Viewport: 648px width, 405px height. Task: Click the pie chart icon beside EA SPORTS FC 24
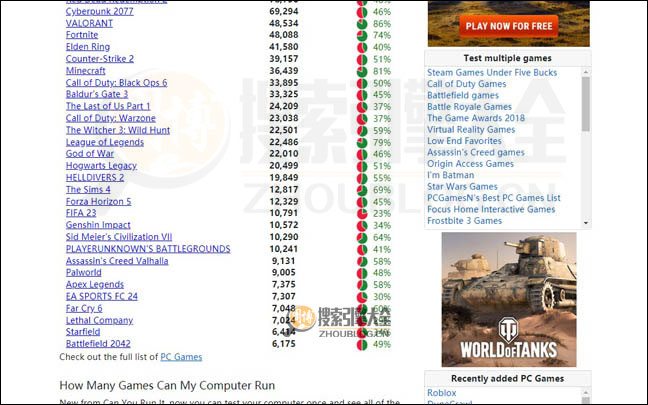coord(362,297)
